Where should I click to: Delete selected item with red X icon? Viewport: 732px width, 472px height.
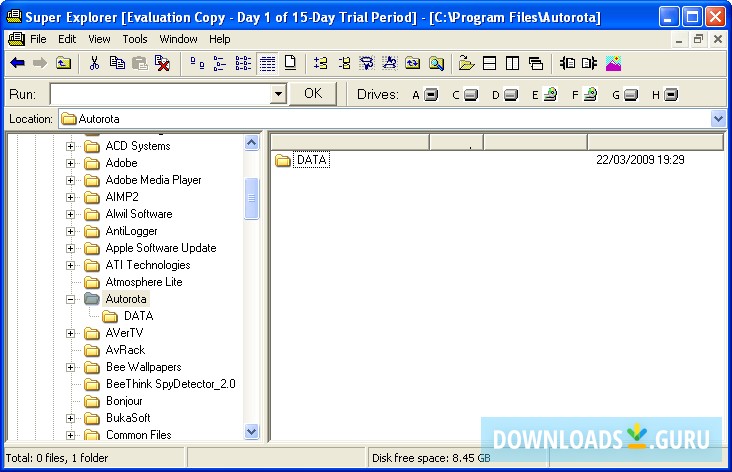pyautogui.click(x=162, y=63)
